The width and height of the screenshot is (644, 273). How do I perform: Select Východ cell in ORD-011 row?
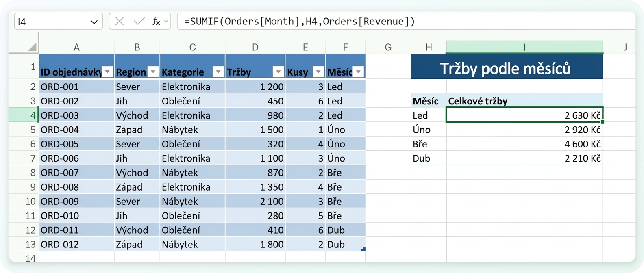(x=137, y=230)
